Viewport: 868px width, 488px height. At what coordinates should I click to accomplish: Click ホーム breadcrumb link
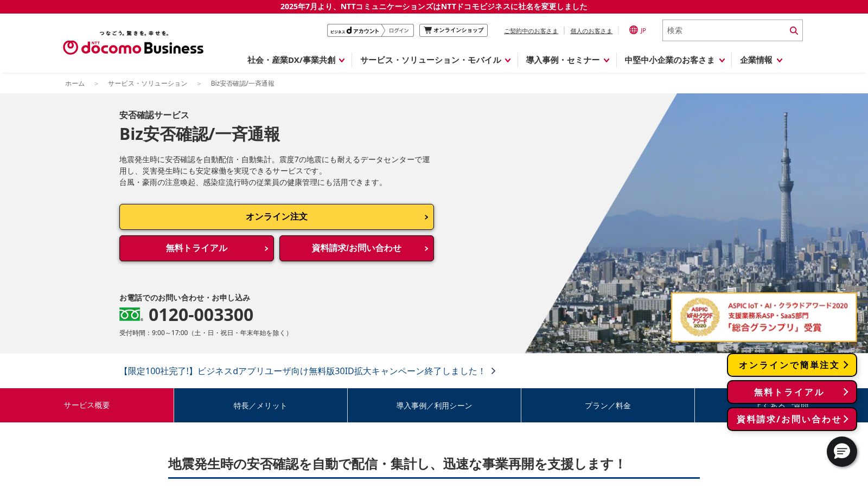pos(75,84)
